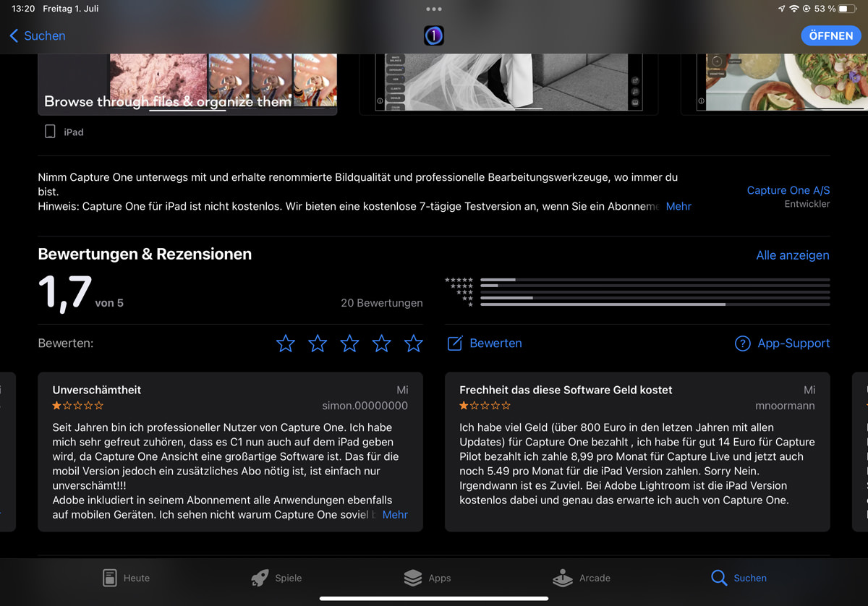
Task: Open the food plate screenshot preview
Action: (774, 84)
